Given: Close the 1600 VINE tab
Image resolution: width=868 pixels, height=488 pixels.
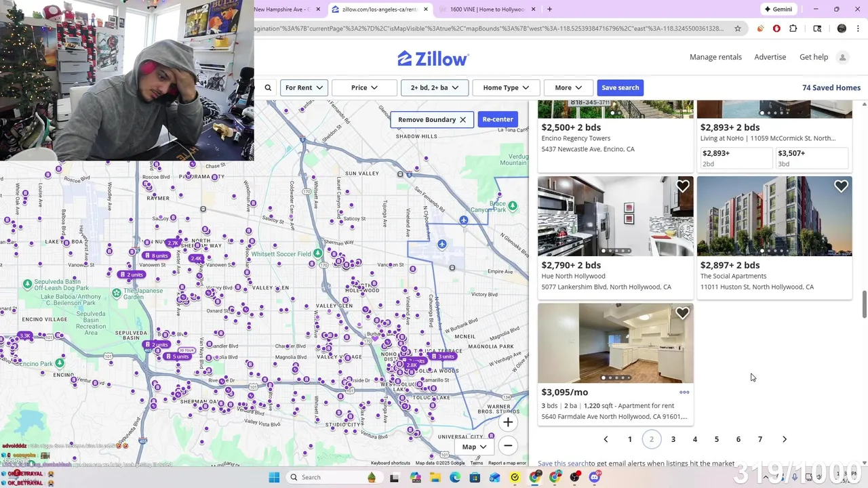Looking at the screenshot, I should (533, 9).
